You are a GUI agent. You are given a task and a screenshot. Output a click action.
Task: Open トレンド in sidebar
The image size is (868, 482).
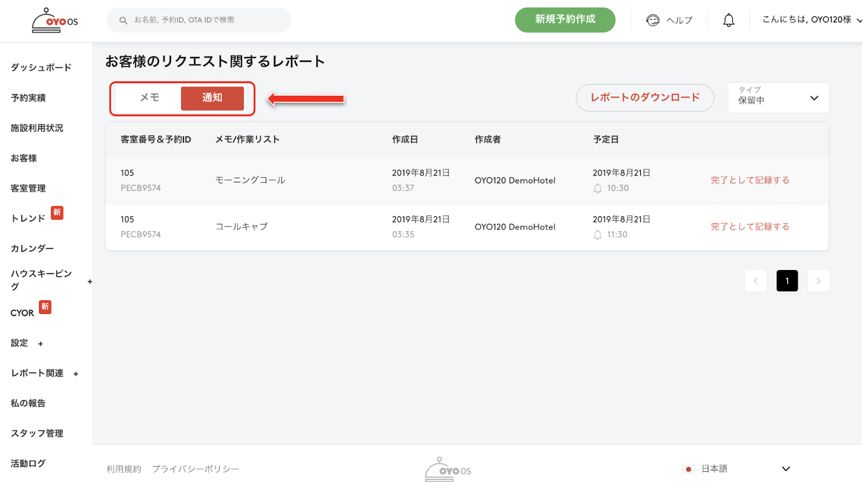(x=28, y=218)
